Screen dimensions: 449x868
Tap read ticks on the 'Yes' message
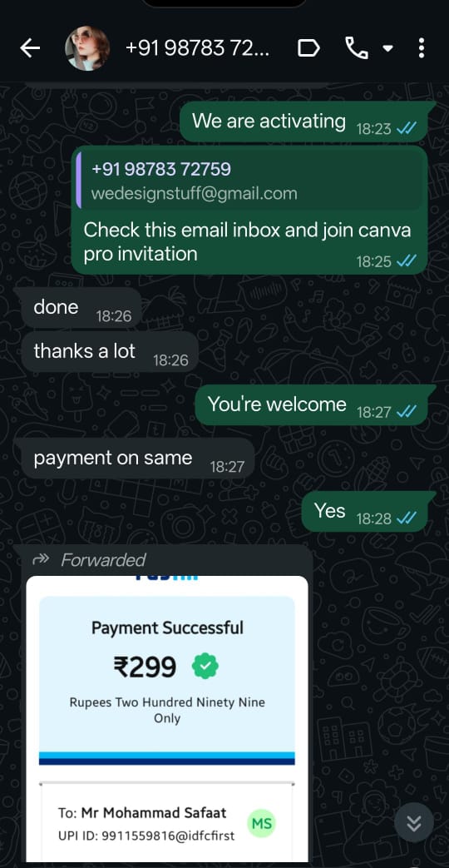pyautogui.click(x=407, y=518)
